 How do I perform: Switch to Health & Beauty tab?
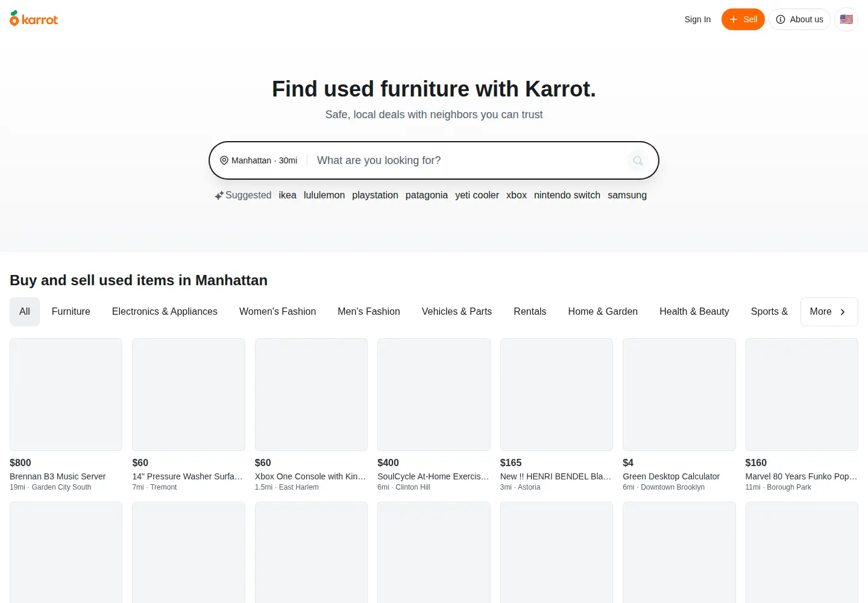point(694,312)
